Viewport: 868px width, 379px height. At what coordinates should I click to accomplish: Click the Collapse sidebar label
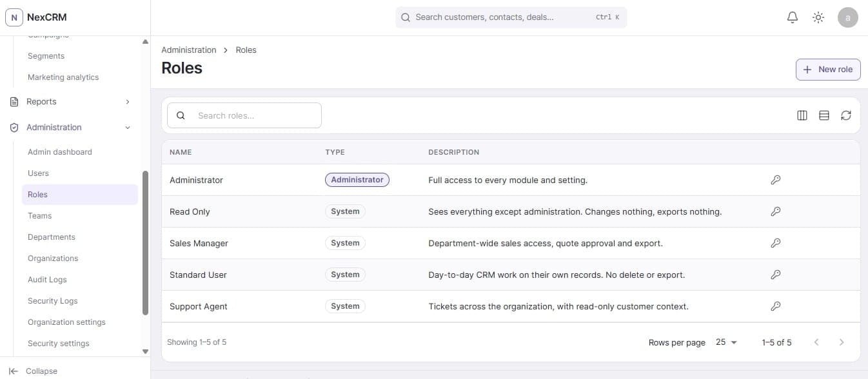pyautogui.click(x=41, y=371)
